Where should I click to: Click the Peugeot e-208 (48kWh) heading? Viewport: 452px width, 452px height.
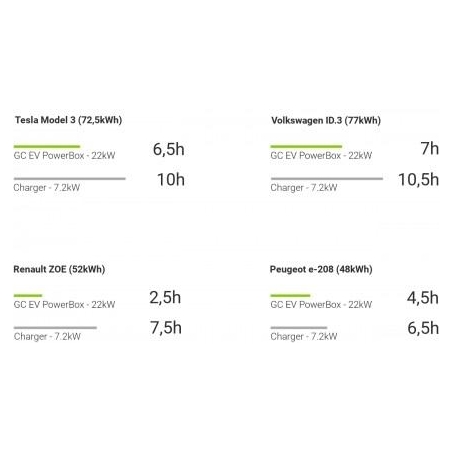(x=321, y=269)
